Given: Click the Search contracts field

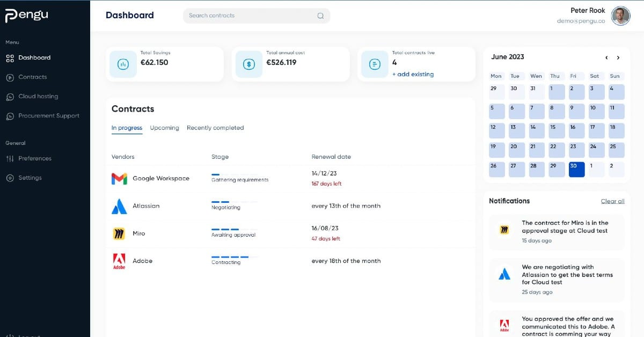Looking at the screenshot, I should click(257, 16).
